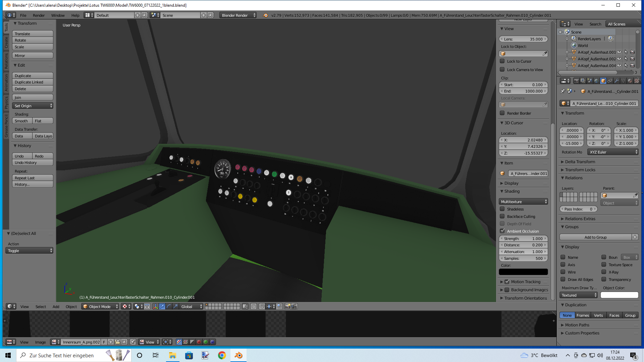Open the Object Mode dropdown
644x362 pixels.
[x=100, y=306]
